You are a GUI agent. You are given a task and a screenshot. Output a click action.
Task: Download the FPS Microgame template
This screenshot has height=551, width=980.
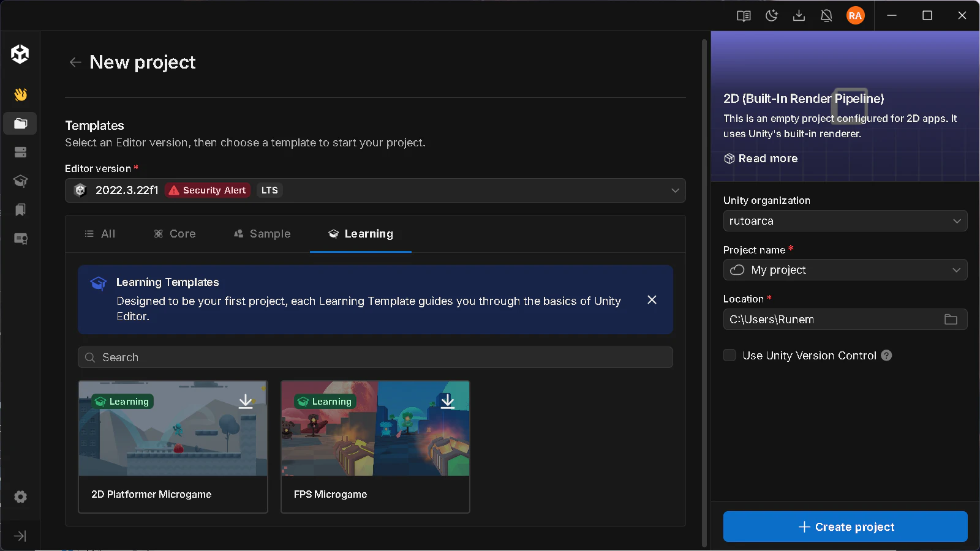[448, 401]
